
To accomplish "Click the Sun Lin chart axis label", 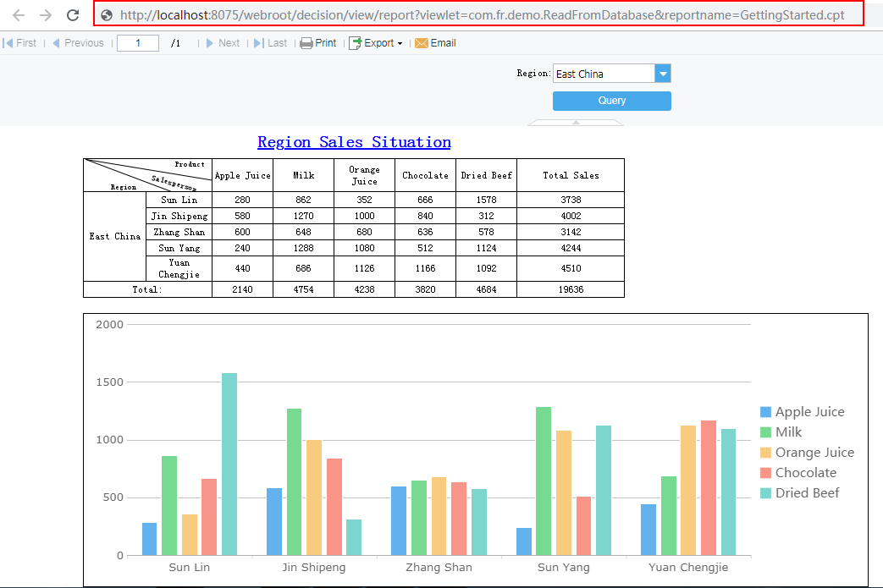I will [190, 567].
